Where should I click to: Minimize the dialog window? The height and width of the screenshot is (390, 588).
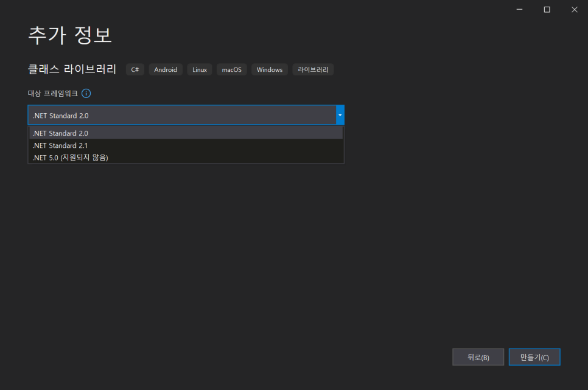[x=519, y=9]
